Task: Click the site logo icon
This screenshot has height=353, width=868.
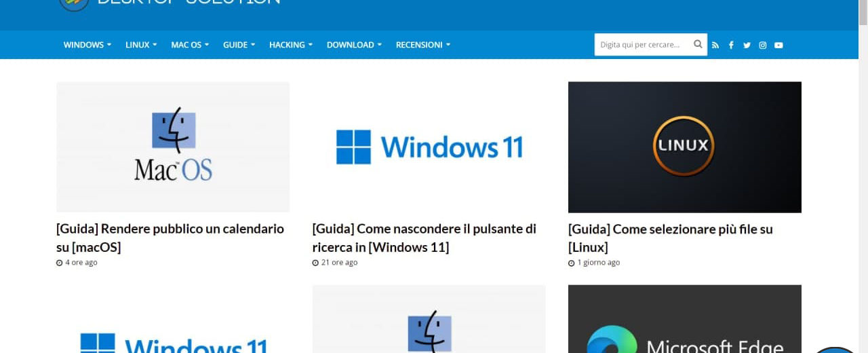Action: pyautogui.click(x=74, y=4)
